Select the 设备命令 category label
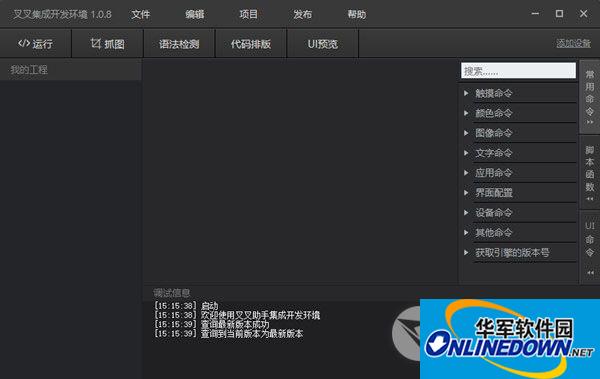600x379 pixels. [x=494, y=212]
